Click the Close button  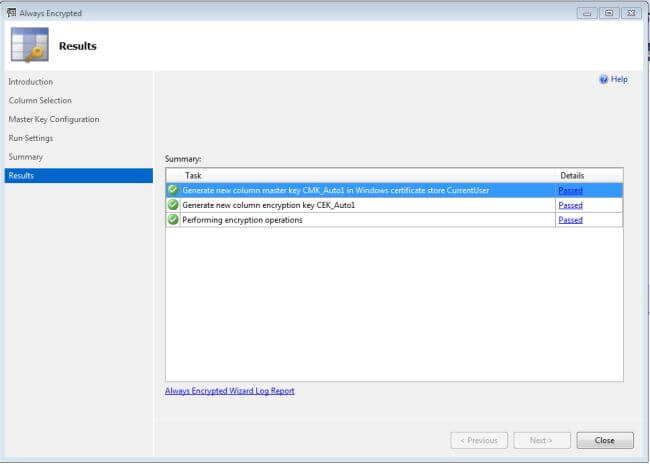tap(605, 440)
